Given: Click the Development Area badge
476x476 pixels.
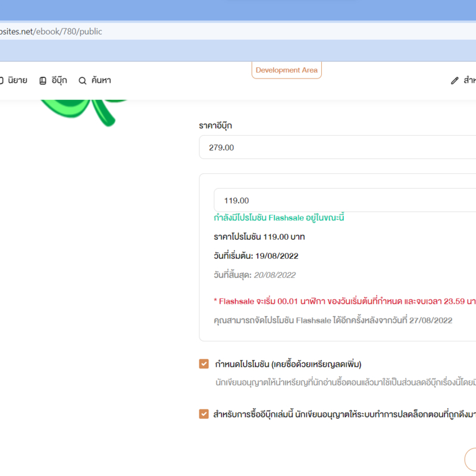Looking at the screenshot, I should point(286,70).
